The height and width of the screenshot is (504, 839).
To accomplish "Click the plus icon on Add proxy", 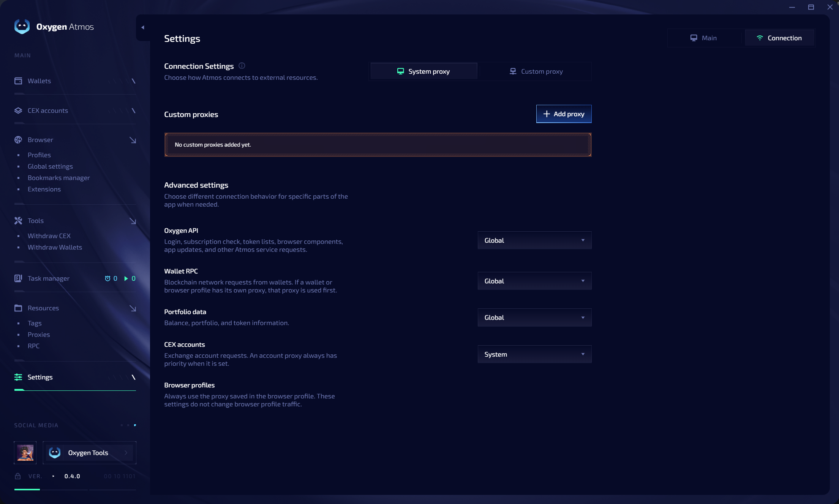I will coord(547,114).
